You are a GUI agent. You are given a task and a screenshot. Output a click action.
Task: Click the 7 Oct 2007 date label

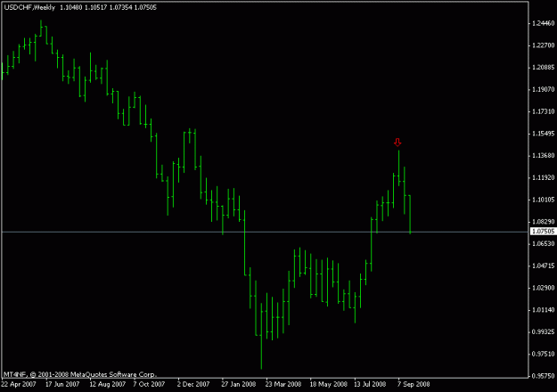(149, 384)
